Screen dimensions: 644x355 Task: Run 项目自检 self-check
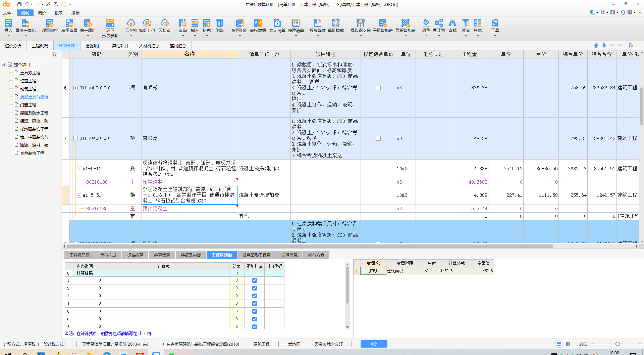[50, 26]
